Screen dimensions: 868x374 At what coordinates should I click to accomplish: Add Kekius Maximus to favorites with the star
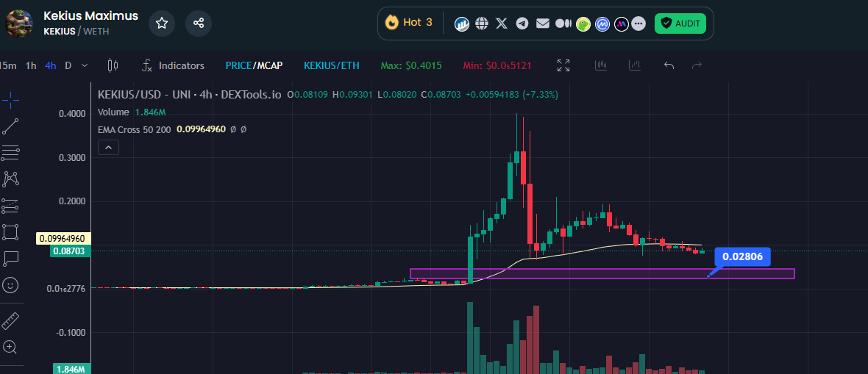(x=162, y=24)
